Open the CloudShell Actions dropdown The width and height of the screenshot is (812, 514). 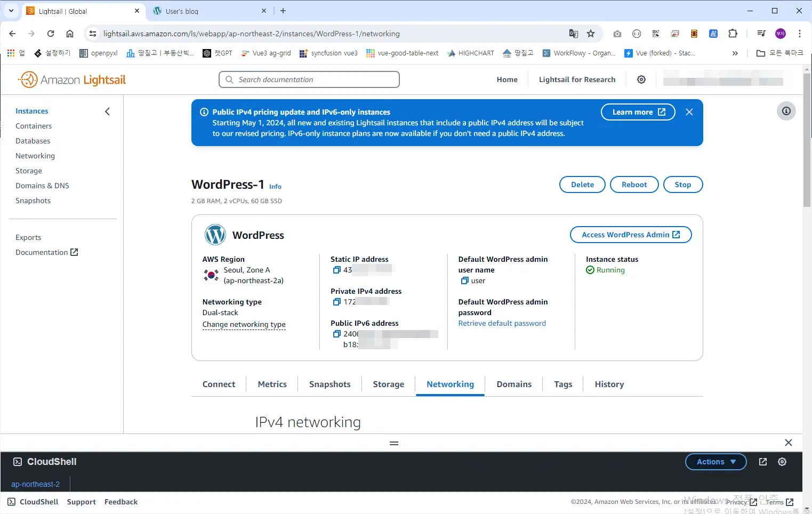(x=716, y=462)
